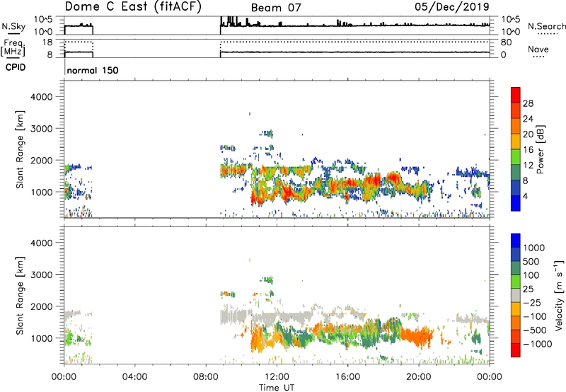Click the 'Freq. [MHz]' label

point(13,48)
